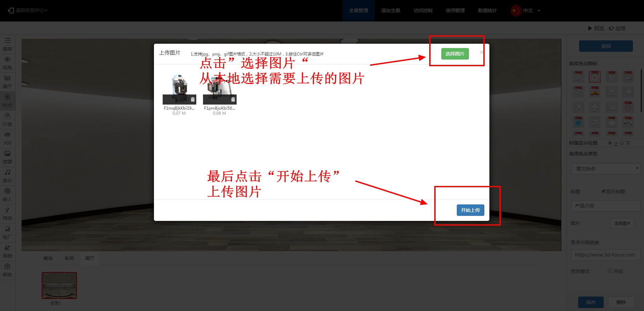Select the 下 title position radio button
The height and width of the screenshot is (311, 644).
(622, 143)
